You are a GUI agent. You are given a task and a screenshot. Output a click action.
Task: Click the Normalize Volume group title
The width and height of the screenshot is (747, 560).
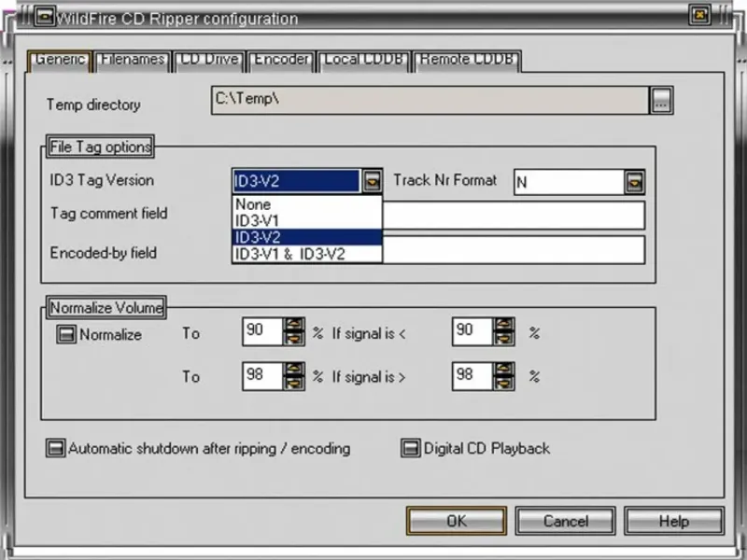pos(106,308)
